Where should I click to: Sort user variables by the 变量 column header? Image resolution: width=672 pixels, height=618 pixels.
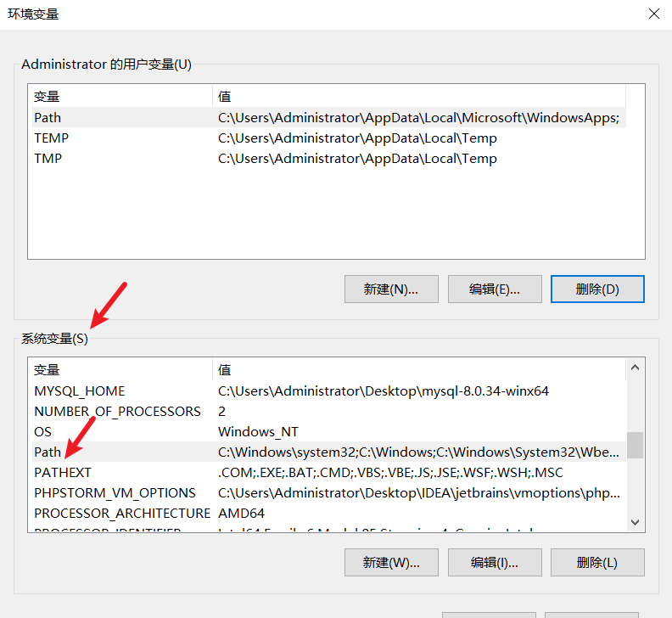point(119,97)
